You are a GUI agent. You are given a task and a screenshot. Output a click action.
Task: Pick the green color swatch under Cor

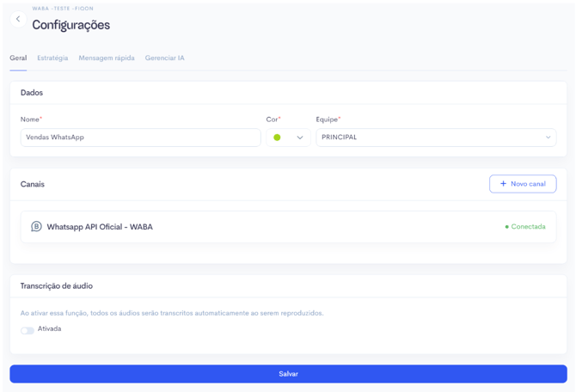pyautogui.click(x=277, y=138)
